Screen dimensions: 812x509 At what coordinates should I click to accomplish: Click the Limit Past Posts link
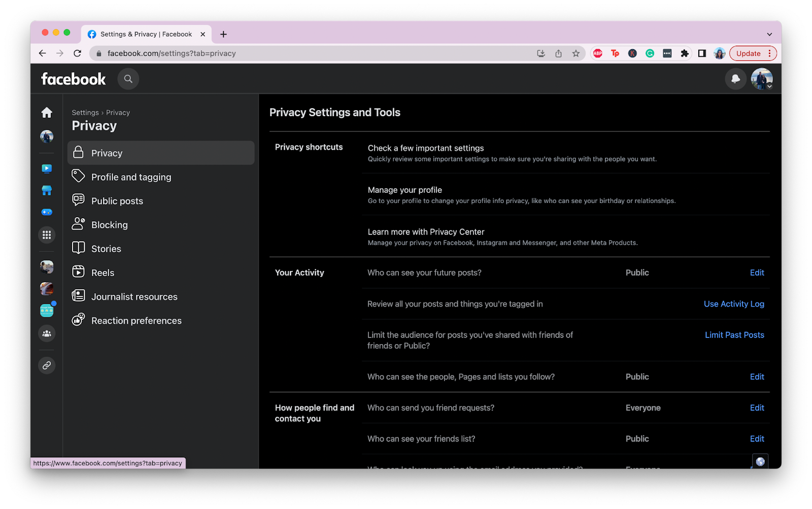(x=734, y=335)
